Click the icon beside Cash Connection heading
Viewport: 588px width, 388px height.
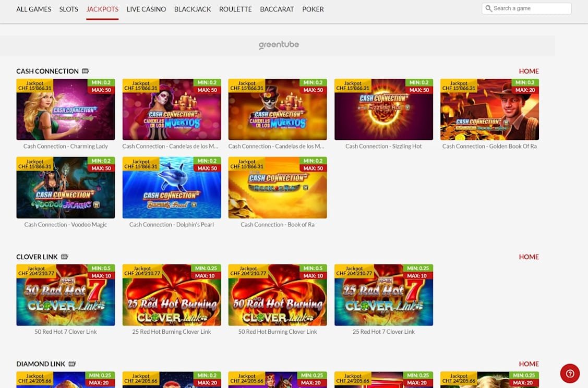pos(86,71)
